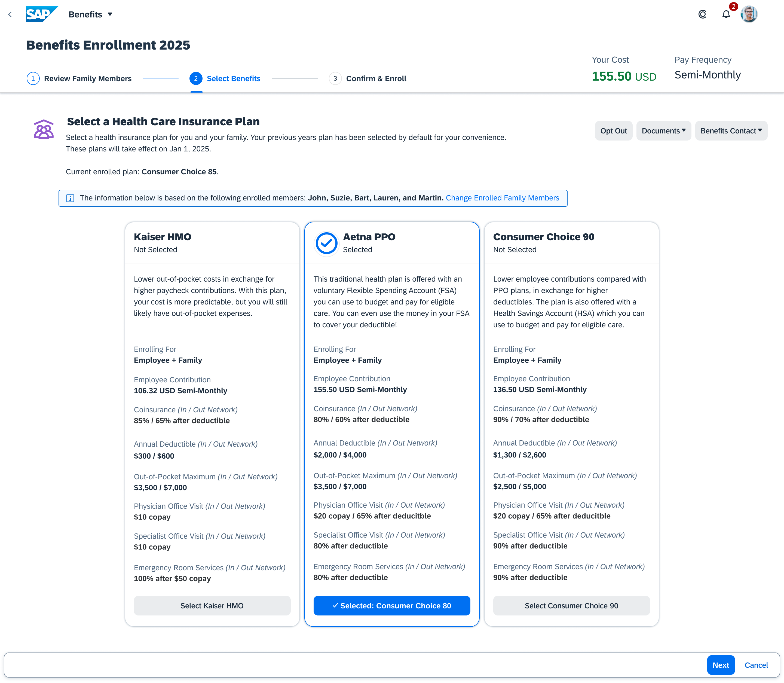Click the SAP logo

41,14
